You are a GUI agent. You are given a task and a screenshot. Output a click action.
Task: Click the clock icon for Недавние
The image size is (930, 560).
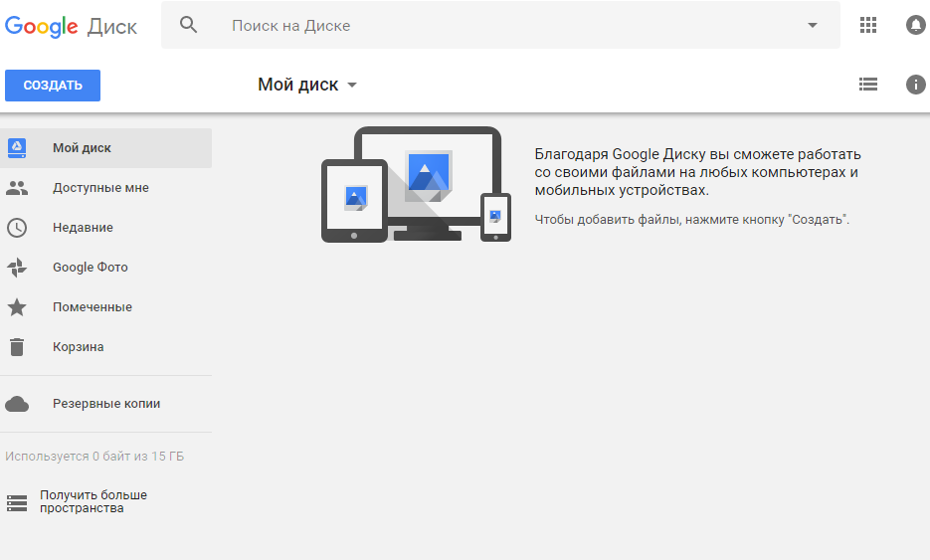[x=17, y=228]
